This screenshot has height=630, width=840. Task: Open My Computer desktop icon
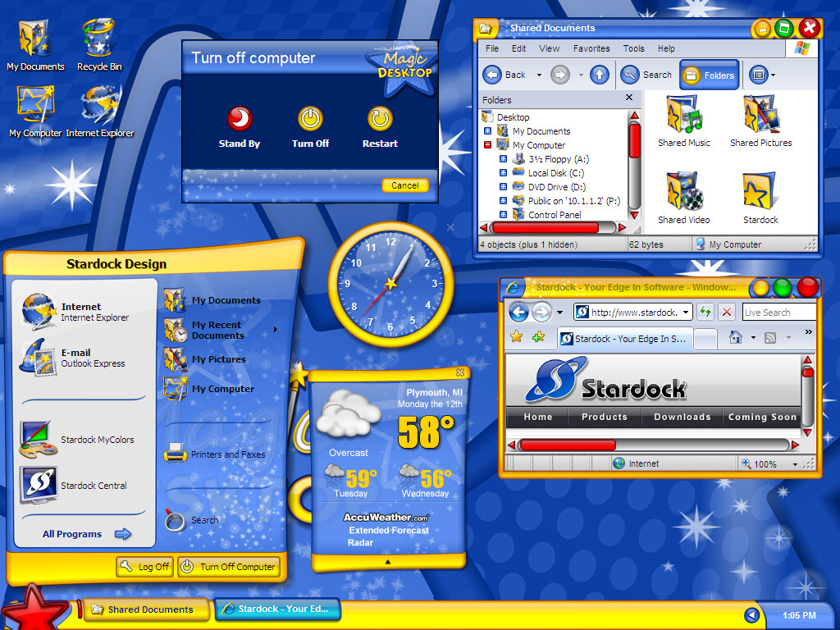click(x=35, y=111)
